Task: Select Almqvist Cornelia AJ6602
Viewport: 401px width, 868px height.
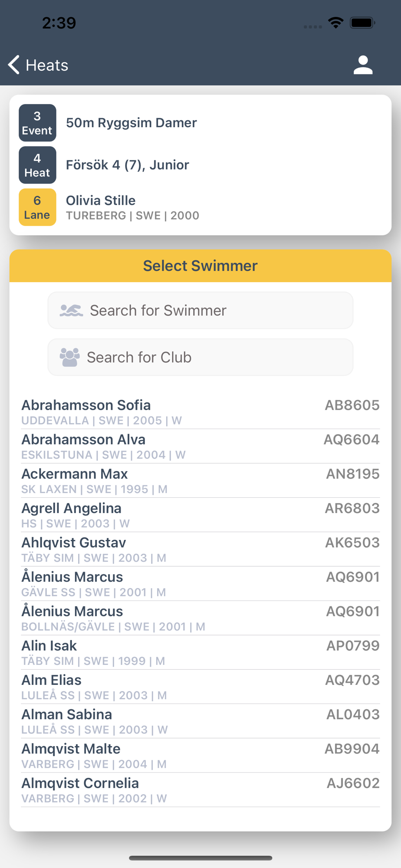Action: (200, 790)
